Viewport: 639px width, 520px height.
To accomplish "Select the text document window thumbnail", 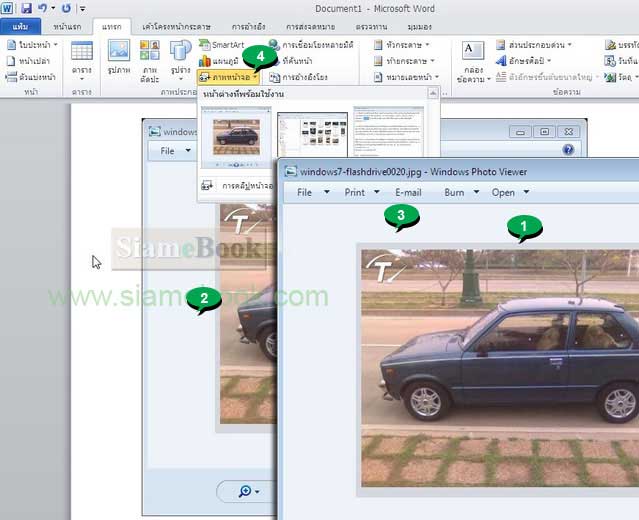I will (x=389, y=131).
